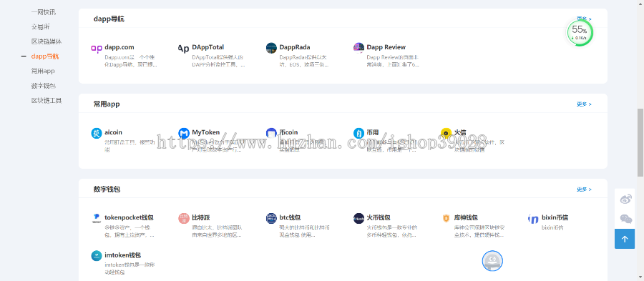This screenshot has width=644, height=281.
Task: Select dapp导航 in the sidebar
Action: (x=45, y=56)
